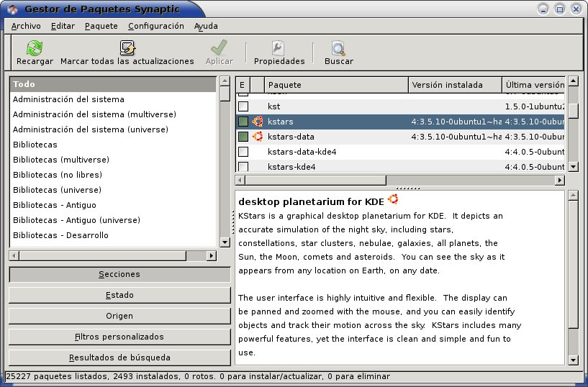Click the description pane vertical scrollbar thumb

(x=573, y=265)
